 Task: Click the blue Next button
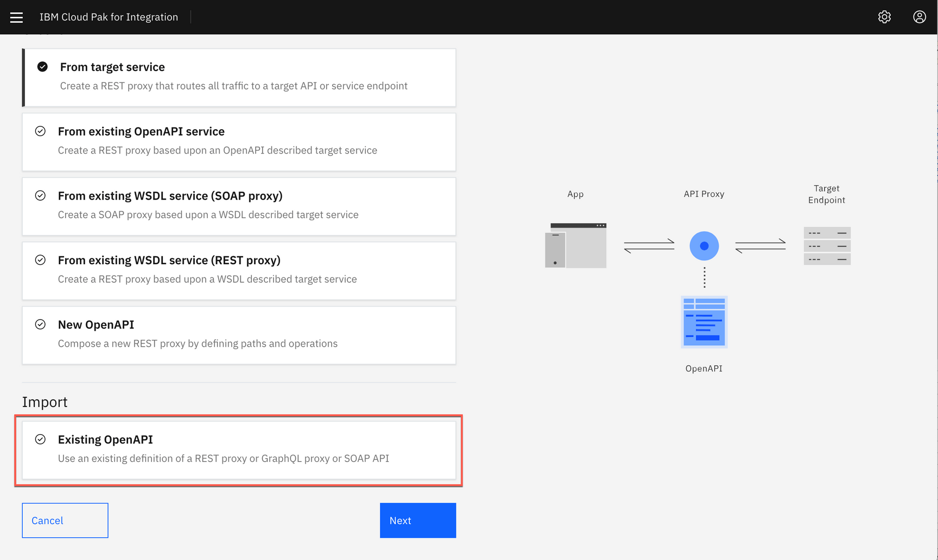(x=418, y=520)
